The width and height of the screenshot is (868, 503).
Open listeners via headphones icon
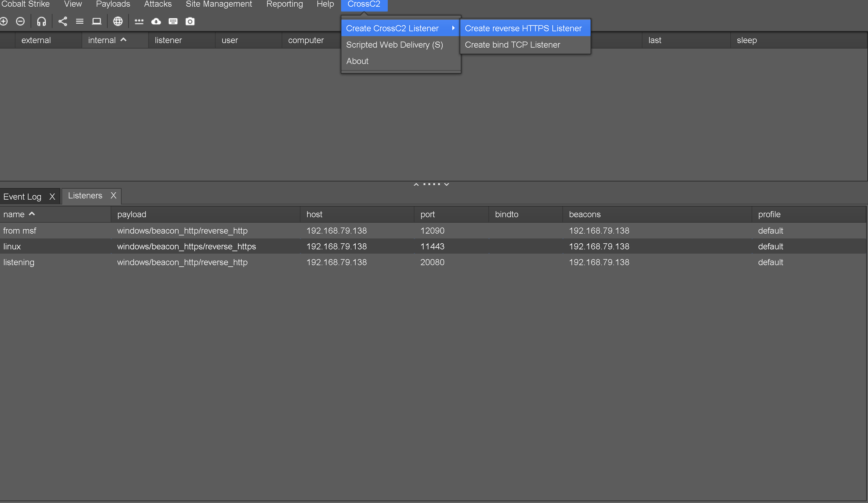click(41, 21)
